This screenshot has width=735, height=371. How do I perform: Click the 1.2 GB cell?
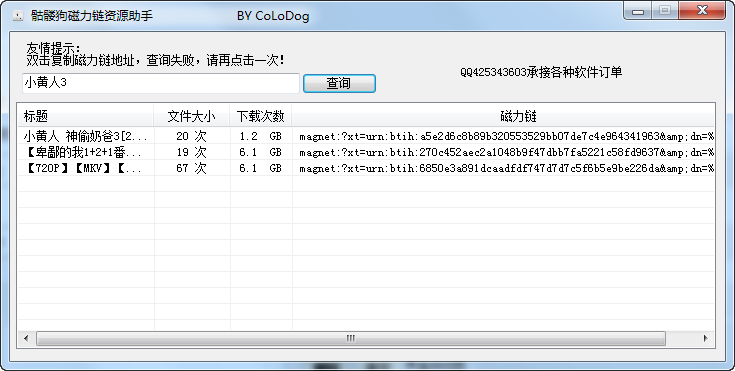[261, 136]
